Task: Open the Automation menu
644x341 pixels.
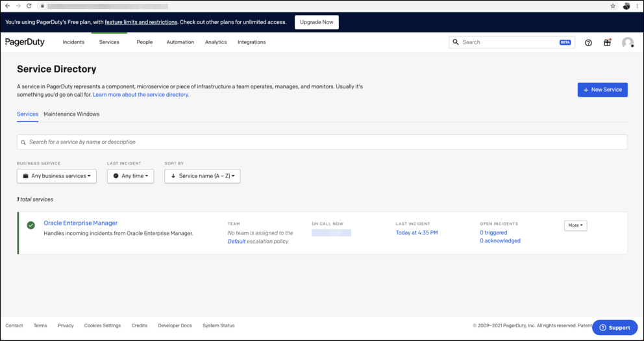Action: (180, 42)
